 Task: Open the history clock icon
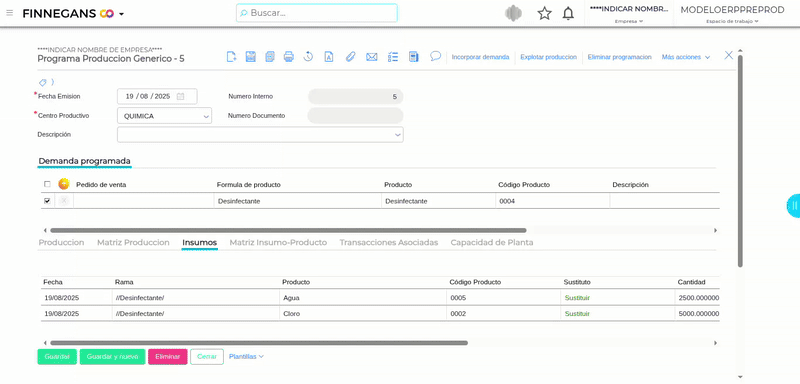pyautogui.click(x=308, y=57)
